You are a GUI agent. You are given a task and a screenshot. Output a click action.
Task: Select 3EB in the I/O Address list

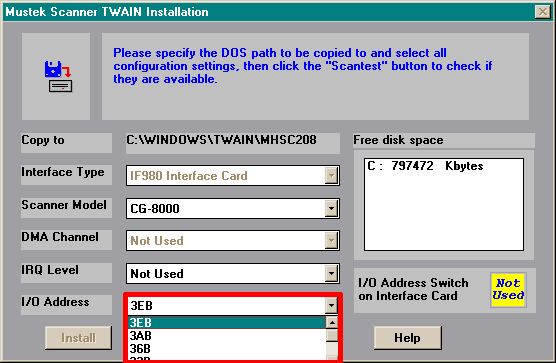(x=227, y=323)
